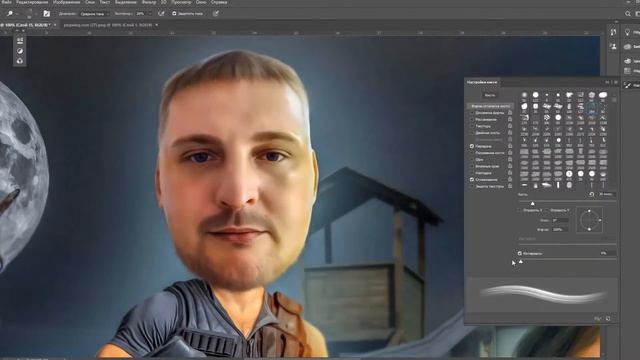Open the Редактирование menu

pos(32,2)
